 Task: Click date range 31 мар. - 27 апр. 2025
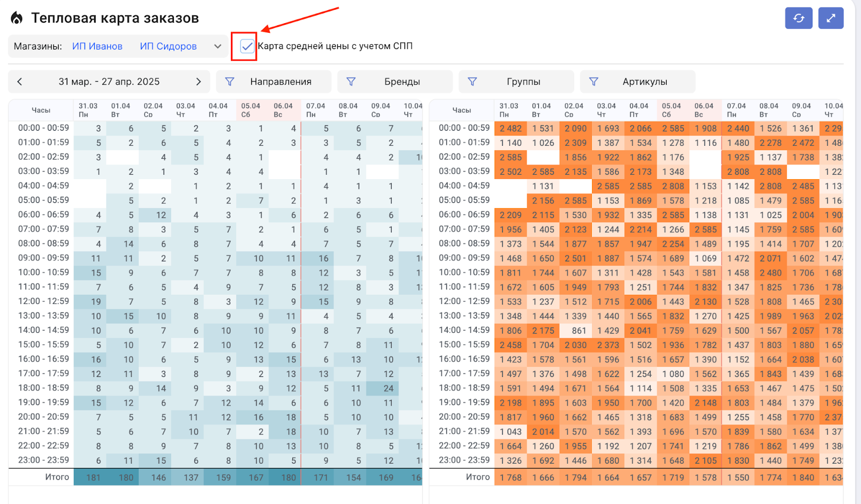109,82
